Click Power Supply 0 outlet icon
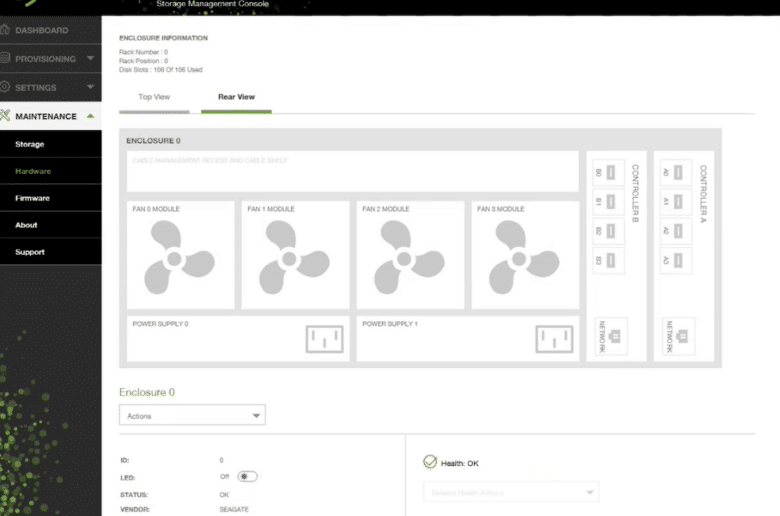The width and height of the screenshot is (780, 516). click(324, 339)
